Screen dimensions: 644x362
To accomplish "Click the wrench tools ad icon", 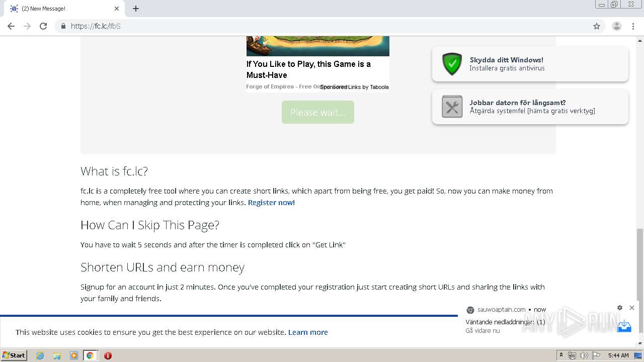I will click(x=452, y=107).
